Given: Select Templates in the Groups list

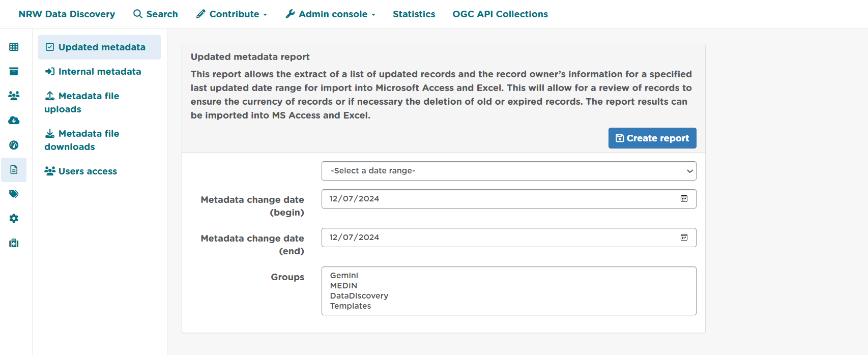Looking at the screenshot, I should coord(351,306).
